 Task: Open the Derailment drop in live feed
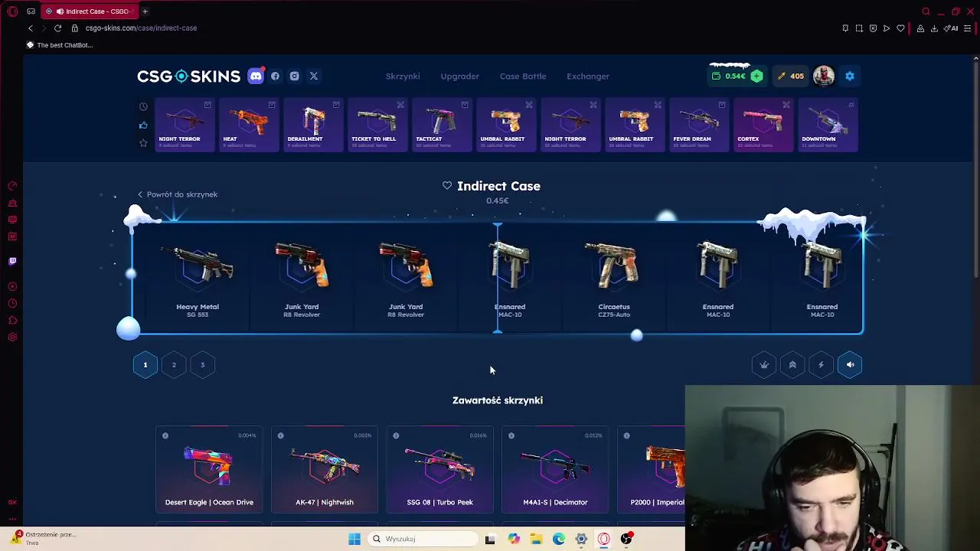(x=313, y=125)
